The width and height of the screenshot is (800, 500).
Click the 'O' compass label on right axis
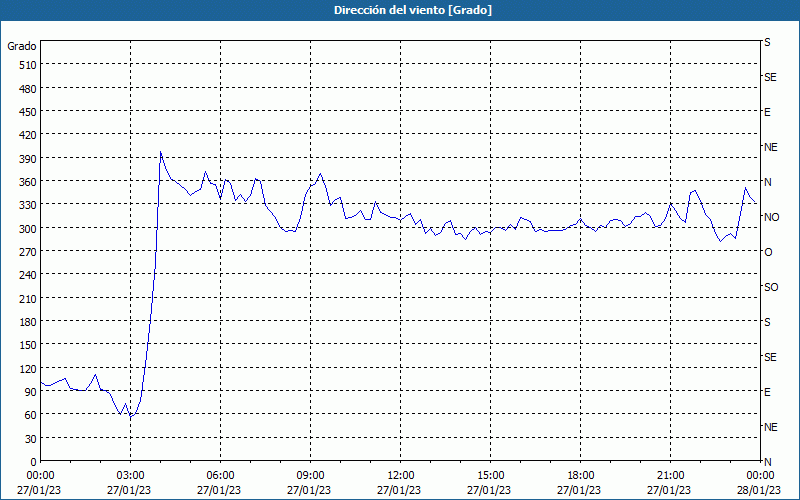click(768, 252)
